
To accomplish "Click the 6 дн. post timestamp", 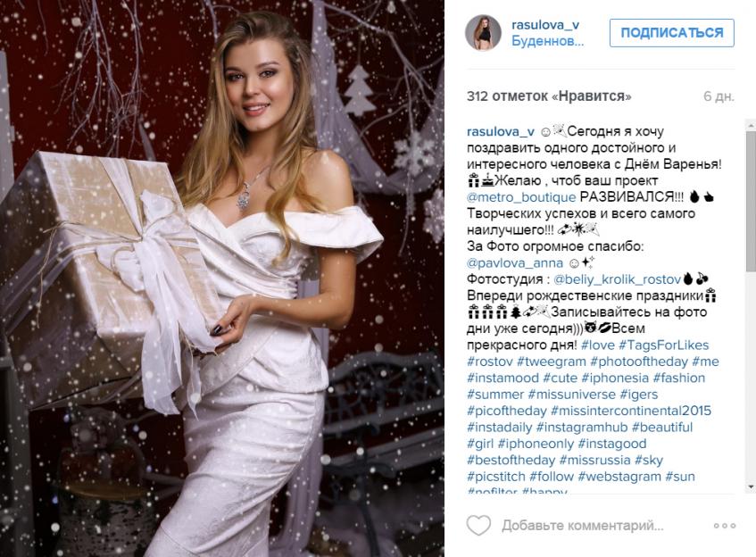I will pyautogui.click(x=719, y=96).
